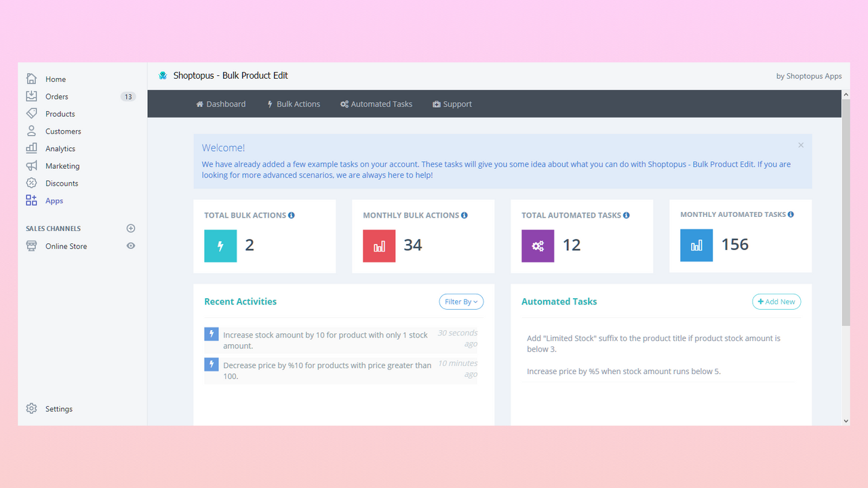
Task: Toggle Online Store visibility eye icon
Action: pyautogui.click(x=130, y=245)
